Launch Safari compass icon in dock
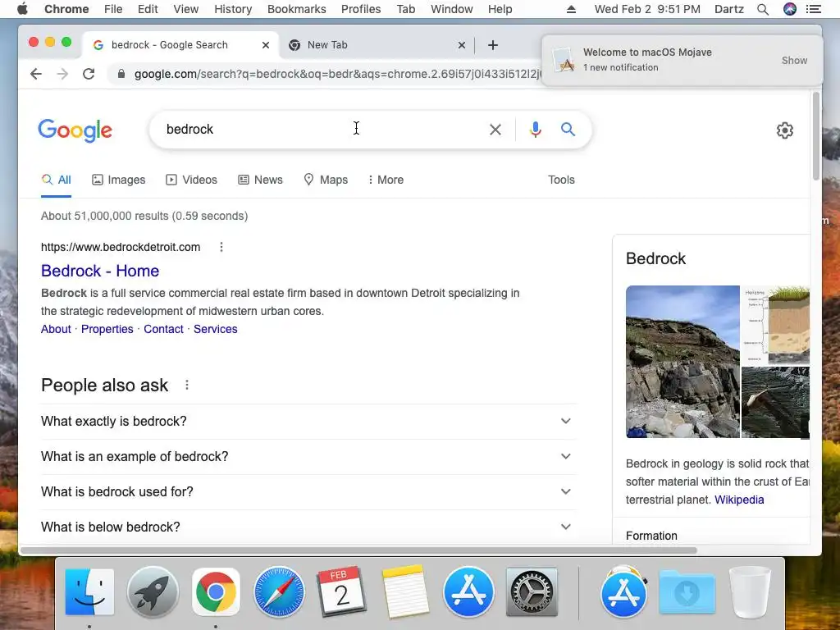 click(x=279, y=592)
